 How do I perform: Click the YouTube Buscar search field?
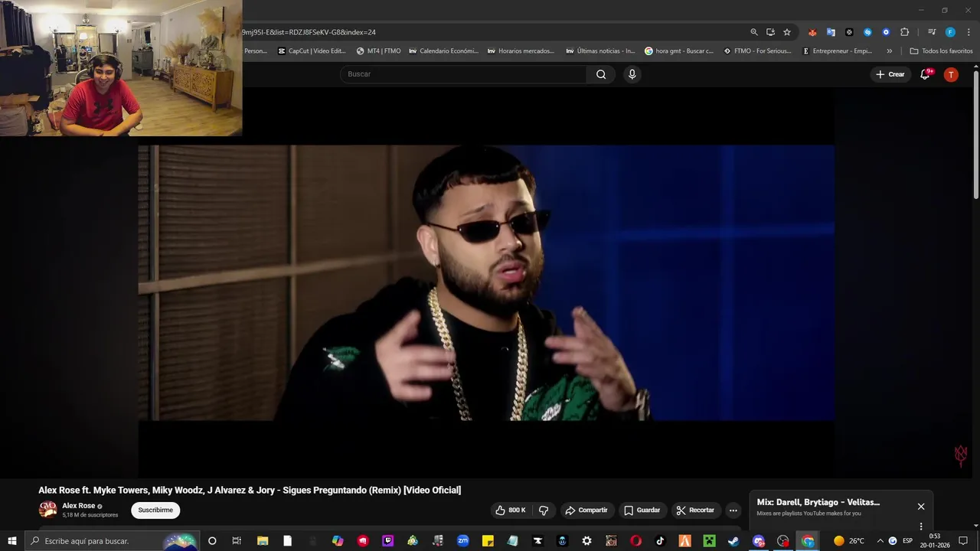pyautogui.click(x=463, y=74)
